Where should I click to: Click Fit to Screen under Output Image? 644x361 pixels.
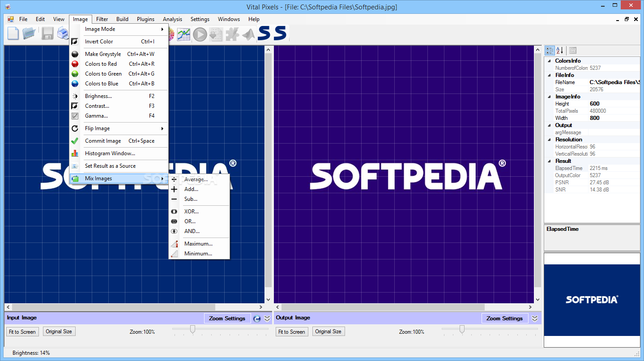(292, 332)
